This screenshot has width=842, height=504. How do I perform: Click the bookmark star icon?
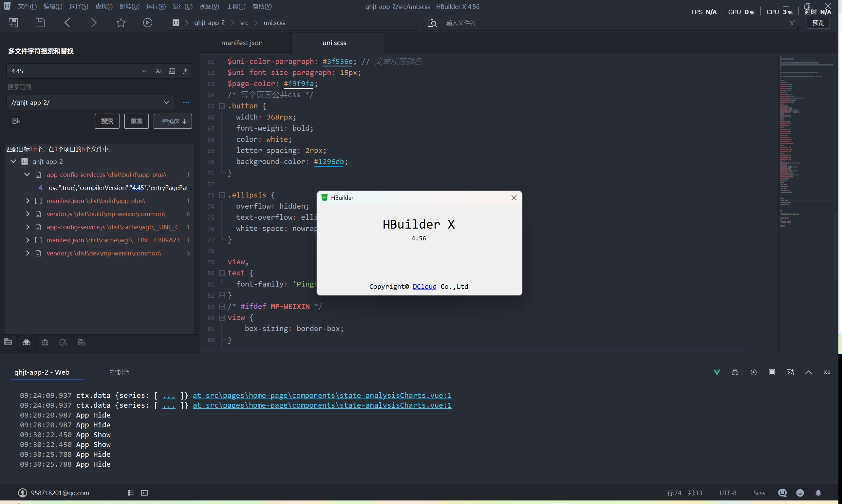pyautogui.click(x=121, y=23)
